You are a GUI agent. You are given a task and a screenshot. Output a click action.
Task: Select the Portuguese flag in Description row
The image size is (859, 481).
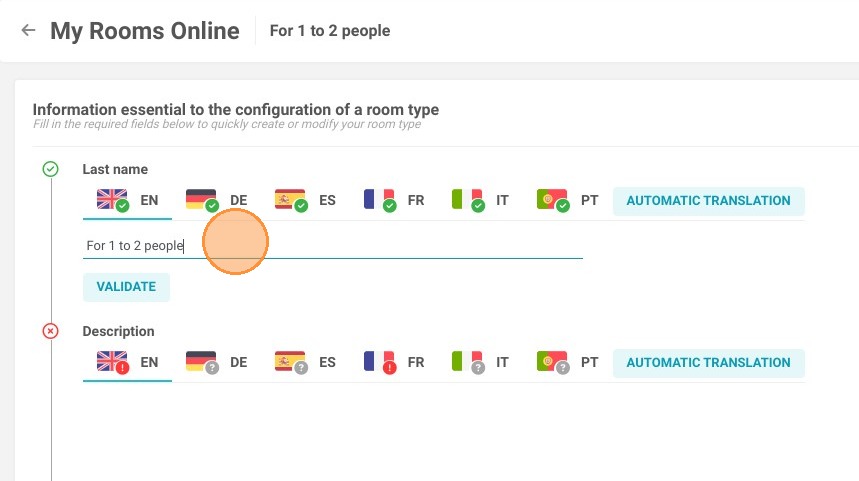coord(553,362)
